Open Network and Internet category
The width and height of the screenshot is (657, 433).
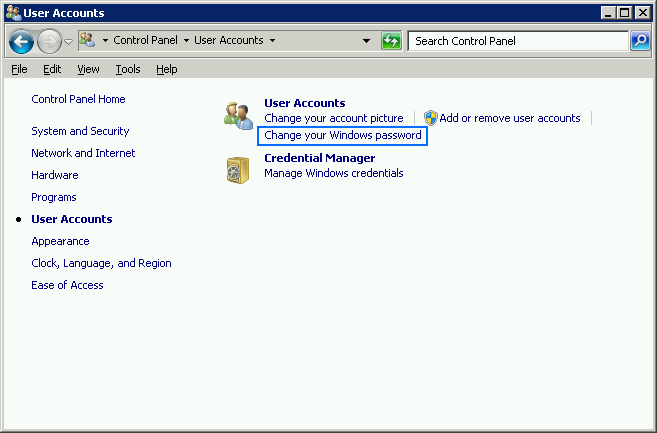83,153
